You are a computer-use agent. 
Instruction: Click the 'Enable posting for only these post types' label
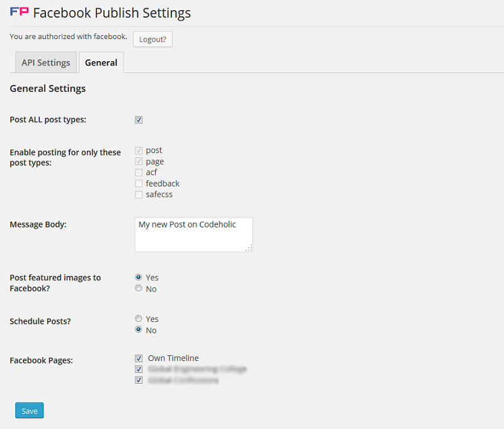[x=66, y=157]
